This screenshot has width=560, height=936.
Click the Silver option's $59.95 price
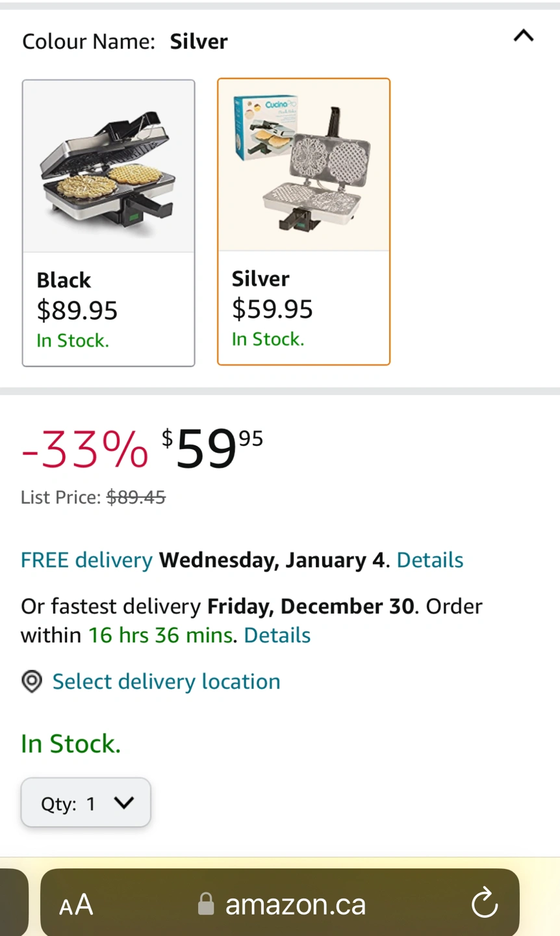(x=272, y=309)
